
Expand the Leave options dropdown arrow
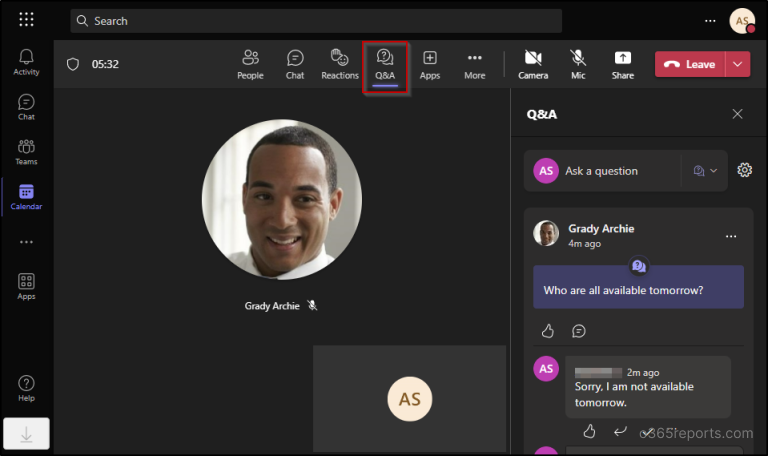click(x=738, y=64)
